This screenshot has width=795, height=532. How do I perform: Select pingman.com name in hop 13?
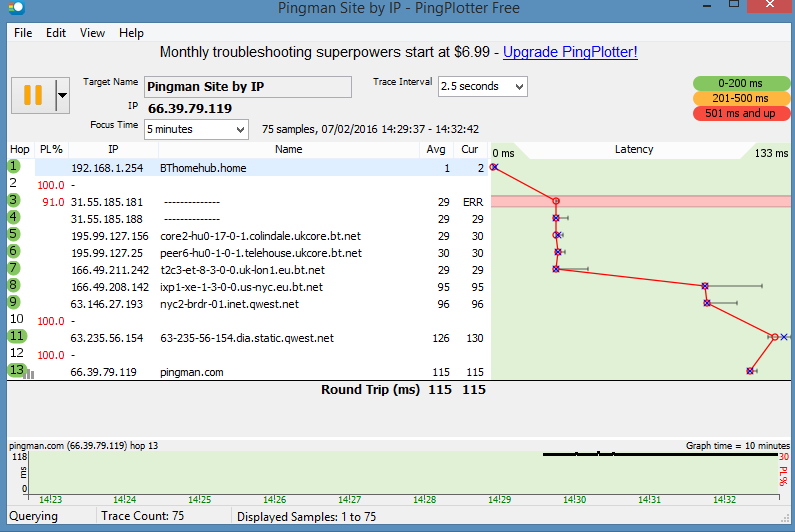click(192, 372)
